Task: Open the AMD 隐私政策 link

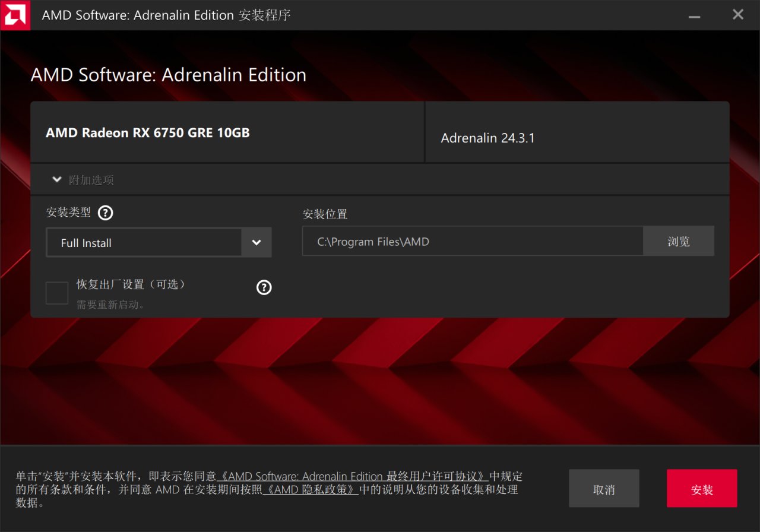Action: 311,489
